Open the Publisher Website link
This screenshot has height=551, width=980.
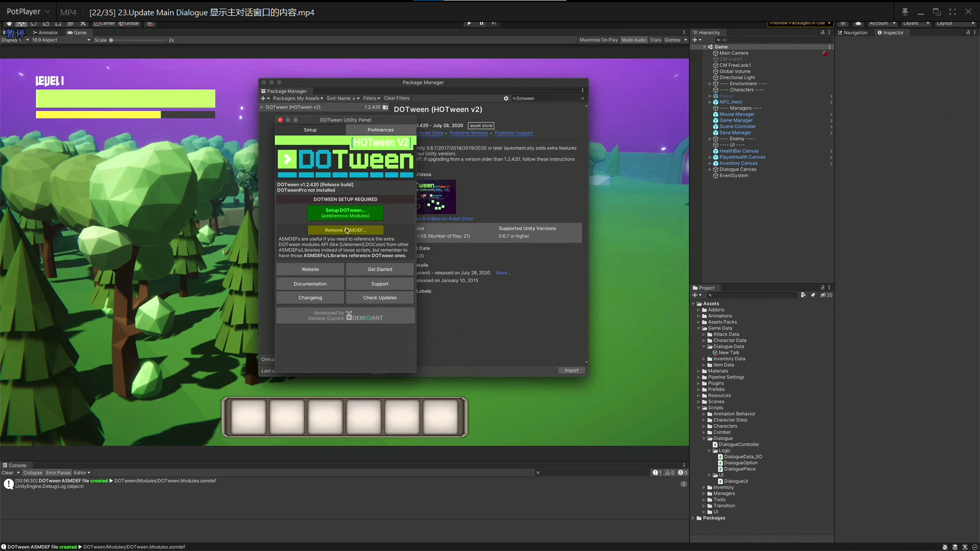tap(469, 133)
